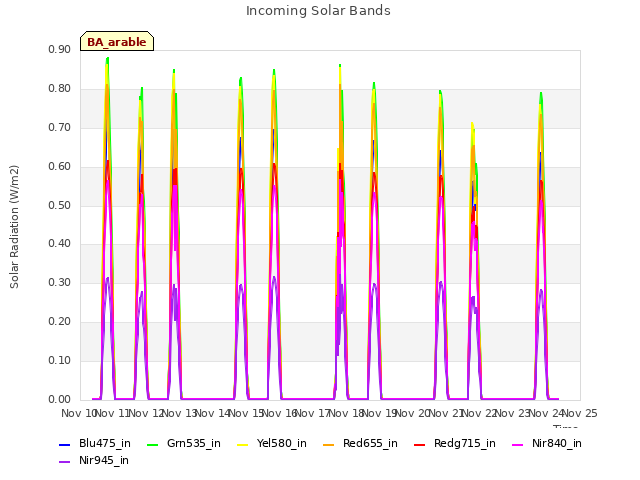Click the BA_arable annotation tag

click(x=117, y=41)
